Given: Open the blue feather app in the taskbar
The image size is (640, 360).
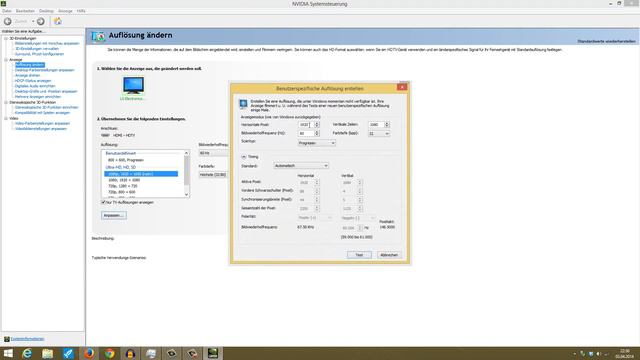Looking at the screenshot, I should (68, 353).
